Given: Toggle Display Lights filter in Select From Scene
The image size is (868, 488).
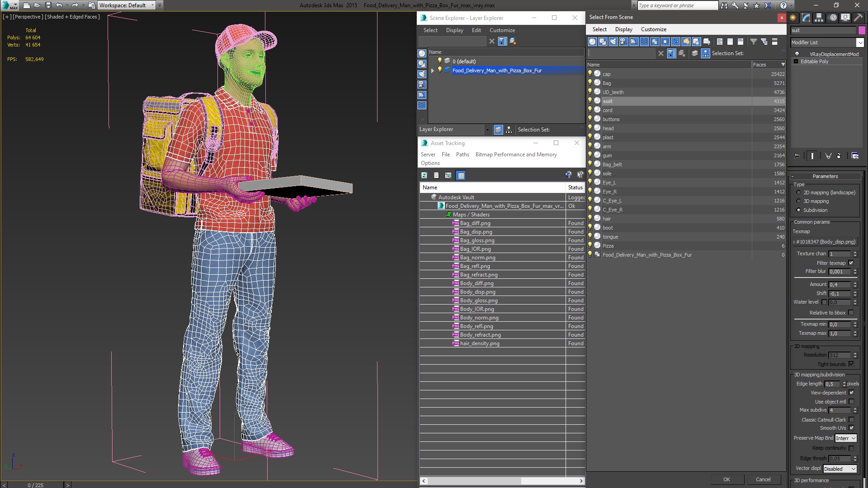Looking at the screenshot, I should coord(613,42).
